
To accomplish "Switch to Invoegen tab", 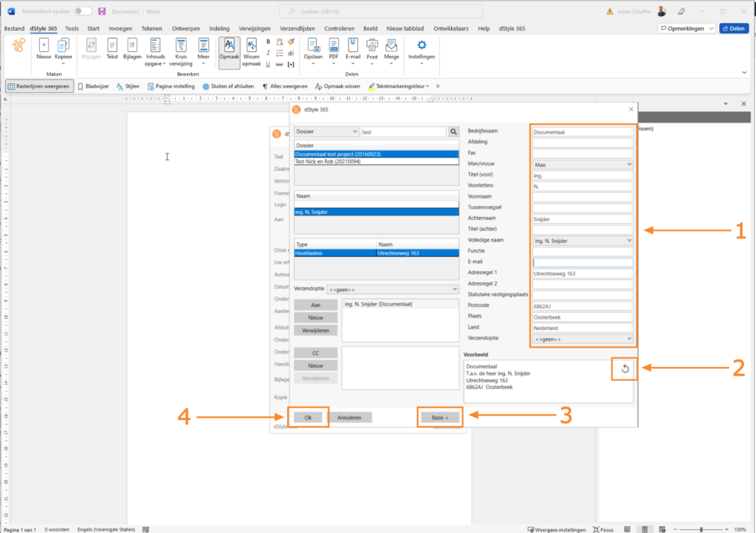I will point(120,29).
